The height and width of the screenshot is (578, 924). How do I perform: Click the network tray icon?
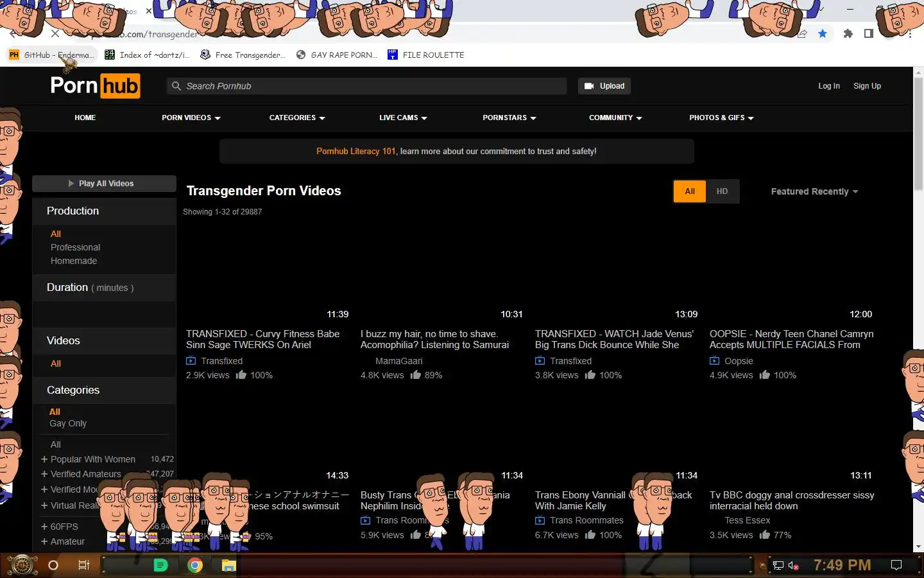(x=778, y=566)
